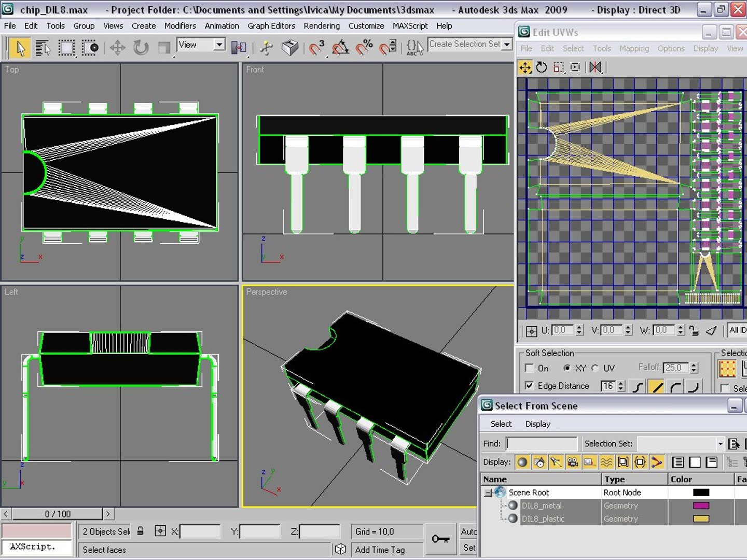This screenshot has width=747, height=560.
Task: Enable Soft Selection On checkbox
Action: [x=529, y=368]
